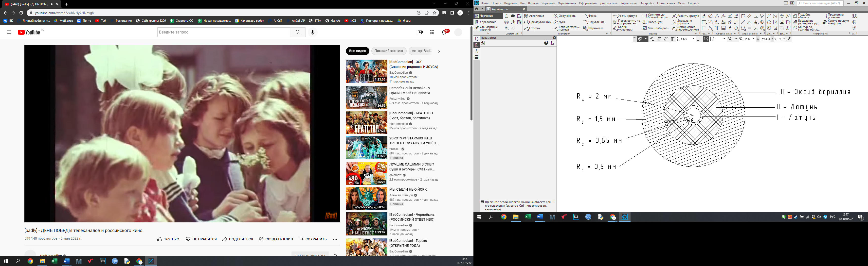This screenshot has width=868, height=266.
Task: Expand the СК 0 coordinate system dropdown
Action: click(x=693, y=39)
